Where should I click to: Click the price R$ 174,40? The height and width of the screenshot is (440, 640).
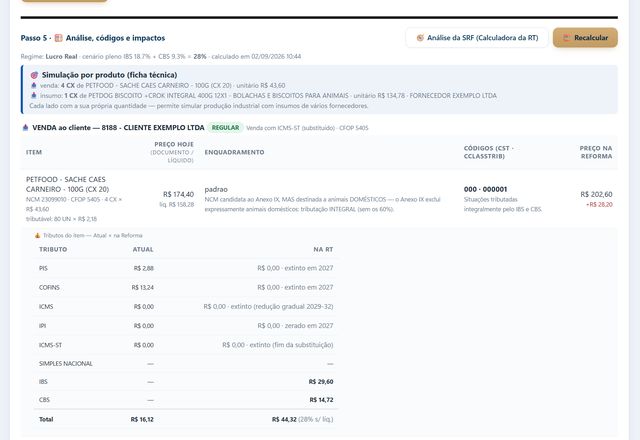tap(178, 194)
